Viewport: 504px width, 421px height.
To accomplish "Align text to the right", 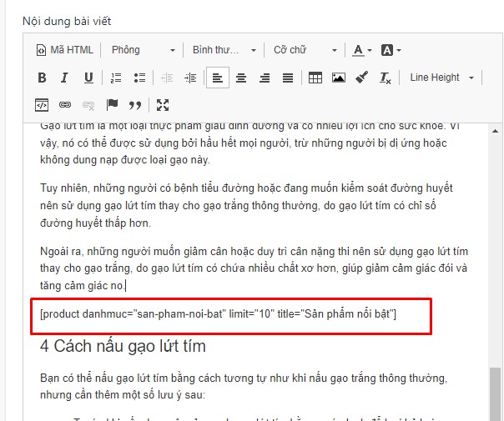I will (x=265, y=78).
